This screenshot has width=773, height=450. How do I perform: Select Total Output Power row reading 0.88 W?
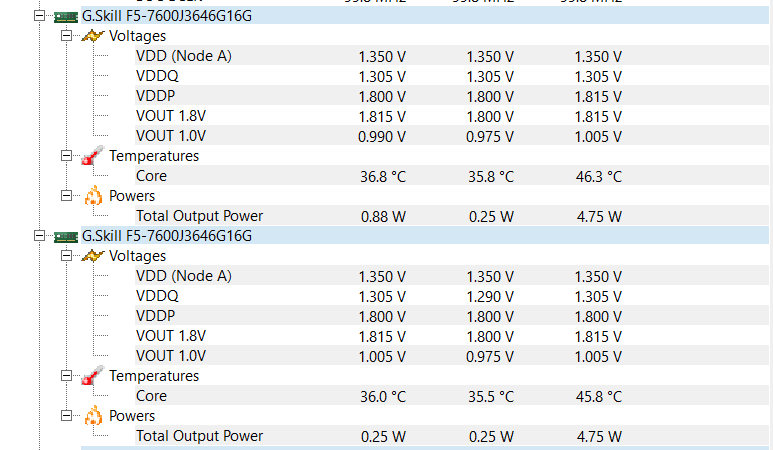point(452,215)
